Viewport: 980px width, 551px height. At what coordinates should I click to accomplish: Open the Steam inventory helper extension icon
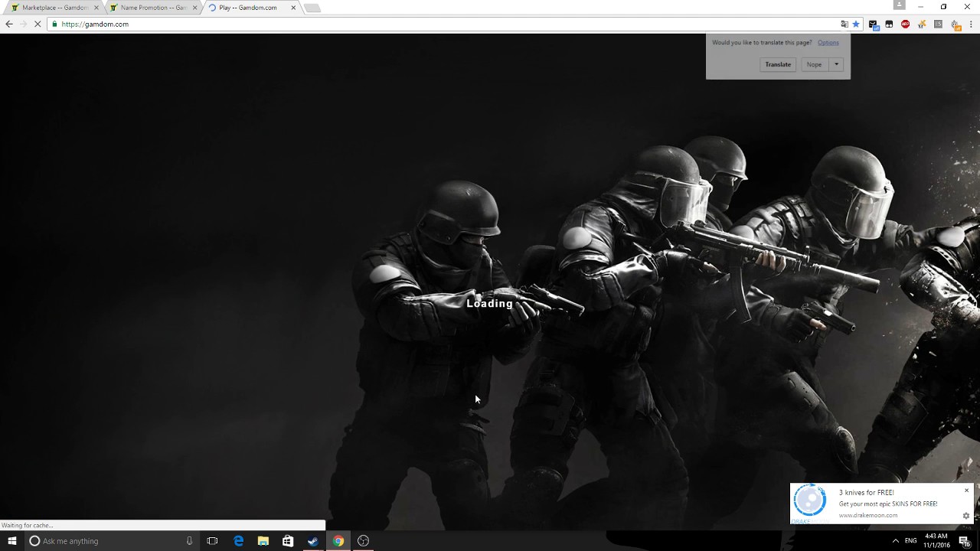[874, 24]
